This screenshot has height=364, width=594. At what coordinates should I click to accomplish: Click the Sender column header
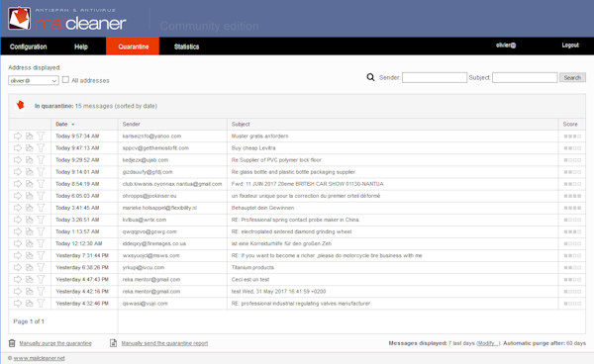[131, 124]
